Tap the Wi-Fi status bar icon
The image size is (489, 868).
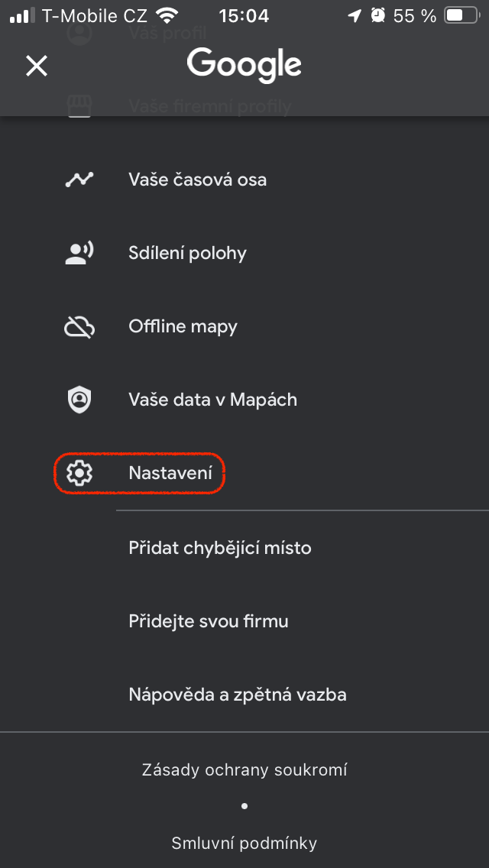coord(166,15)
